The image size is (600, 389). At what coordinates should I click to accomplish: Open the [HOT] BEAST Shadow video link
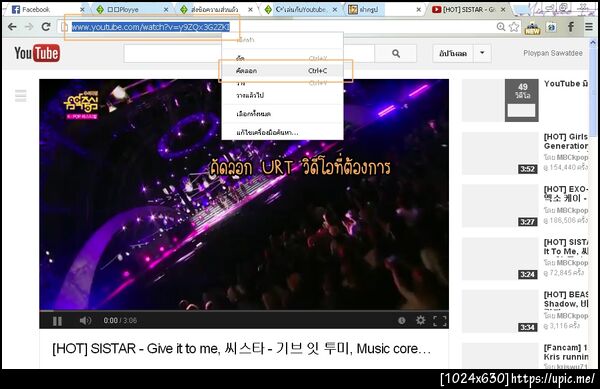[566, 299]
